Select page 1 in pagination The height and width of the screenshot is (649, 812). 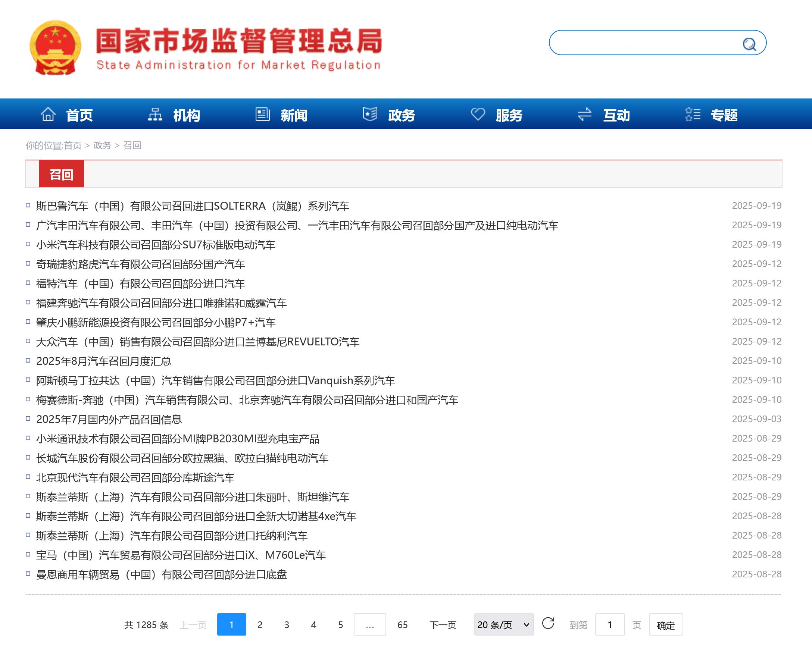click(232, 624)
